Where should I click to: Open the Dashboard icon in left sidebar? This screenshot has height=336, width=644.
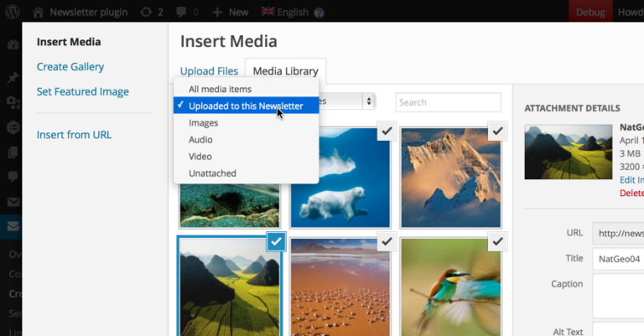pos(13,44)
